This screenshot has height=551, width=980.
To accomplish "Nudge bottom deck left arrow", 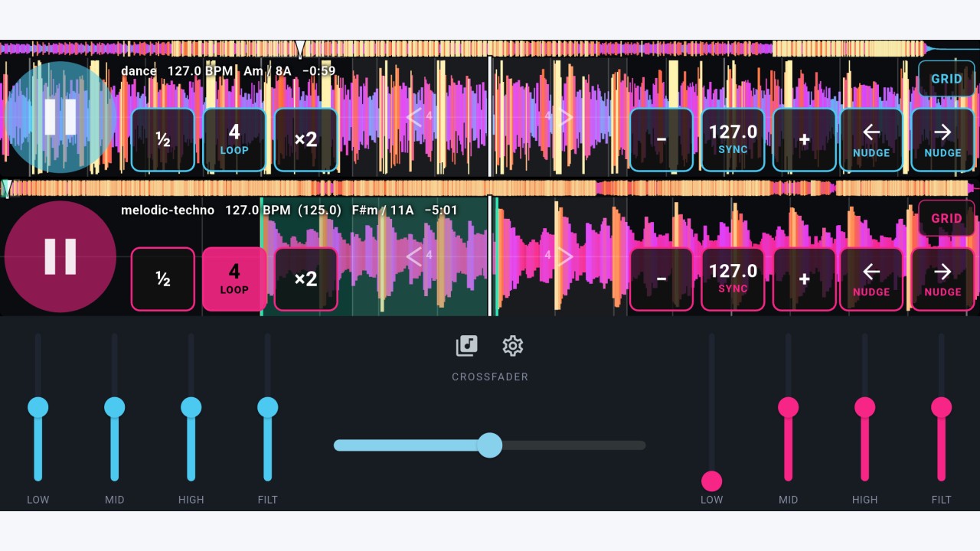I will pyautogui.click(x=871, y=279).
